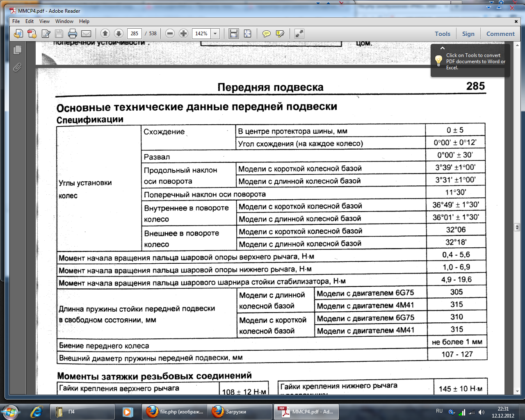This screenshot has width=525, height=420.
Task: Go to the previous page arrow
Action: pos(105,34)
